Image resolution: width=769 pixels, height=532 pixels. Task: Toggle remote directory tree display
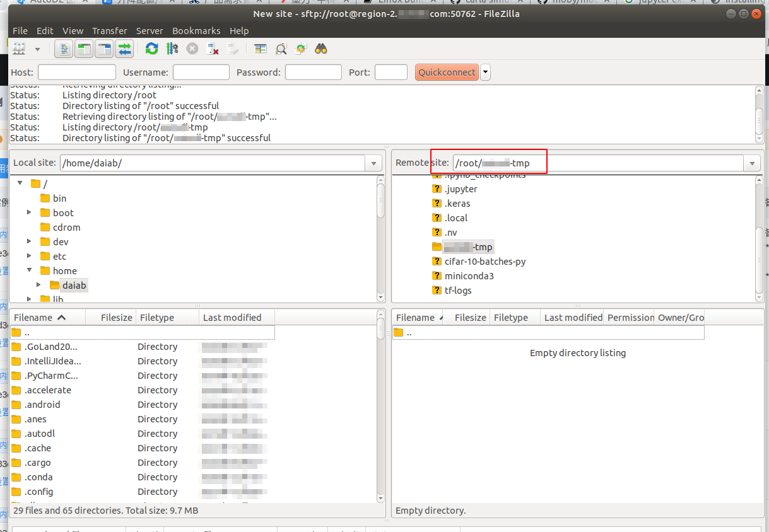104,49
